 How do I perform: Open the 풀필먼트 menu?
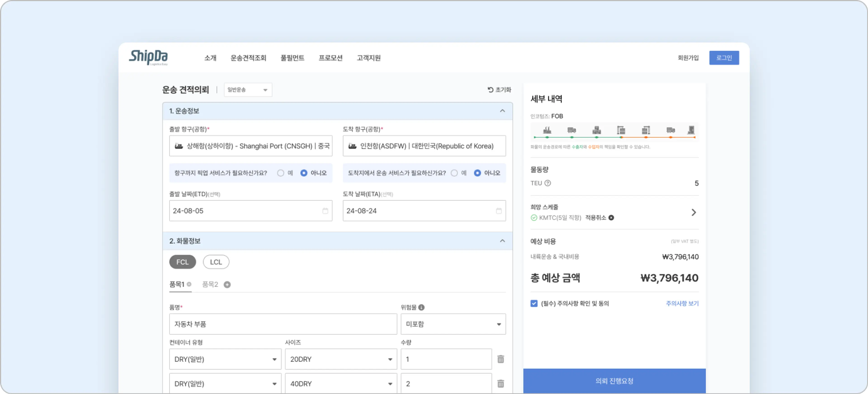[292, 58]
